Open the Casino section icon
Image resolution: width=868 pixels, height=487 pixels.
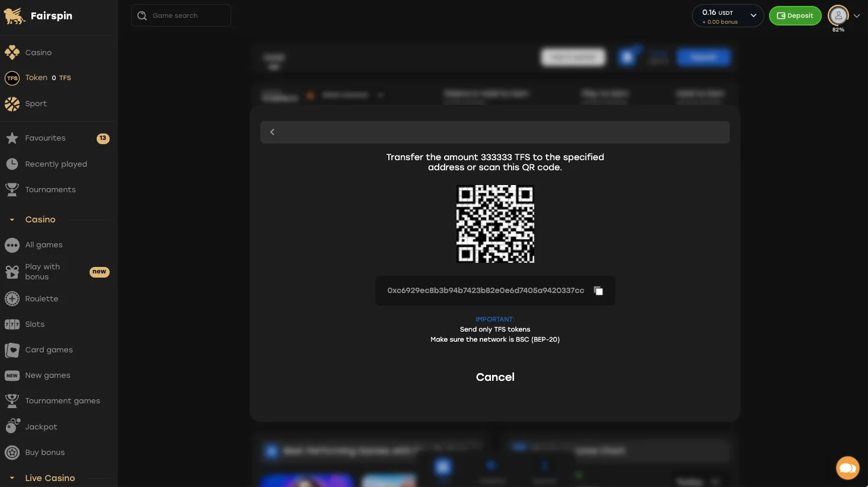click(x=12, y=52)
